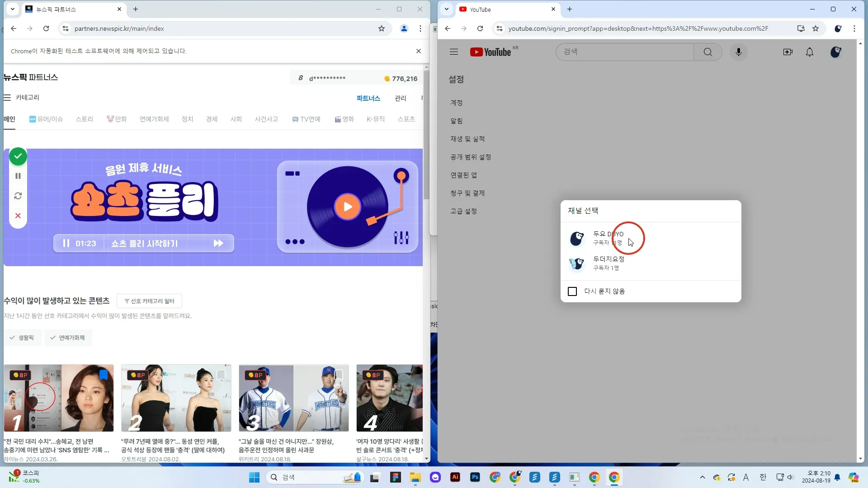Open Photoshop from the taskbar
This screenshot has width=868, height=488.
click(x=475, y=477)
